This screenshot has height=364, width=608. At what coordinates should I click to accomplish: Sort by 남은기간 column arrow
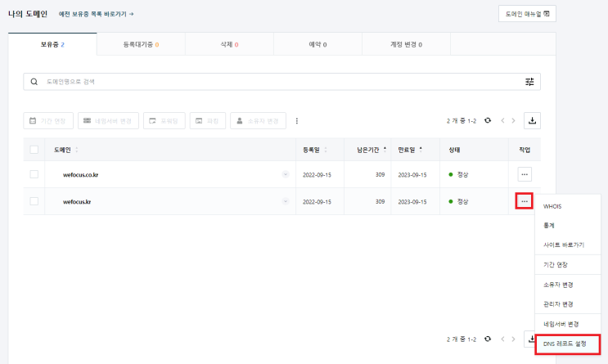coord(385,149)
